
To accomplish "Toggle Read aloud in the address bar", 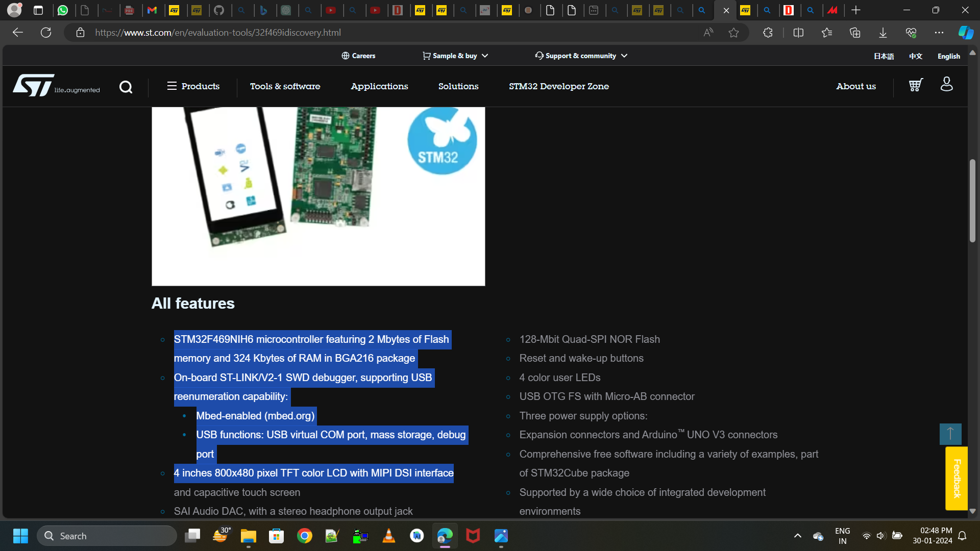I will click(x=708, y=32).
